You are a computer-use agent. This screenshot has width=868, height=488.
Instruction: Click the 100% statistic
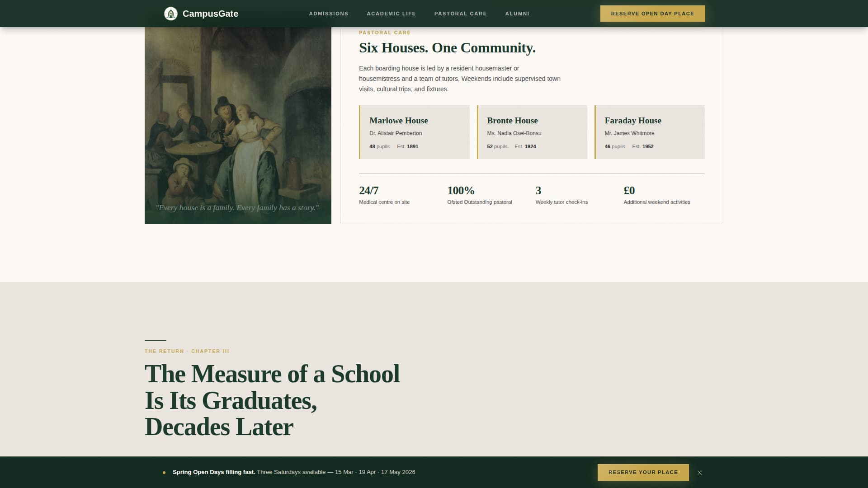tap(461, 191)
